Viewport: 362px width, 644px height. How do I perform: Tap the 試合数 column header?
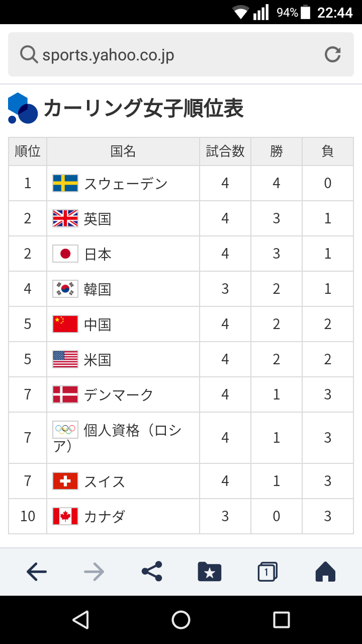225,151
